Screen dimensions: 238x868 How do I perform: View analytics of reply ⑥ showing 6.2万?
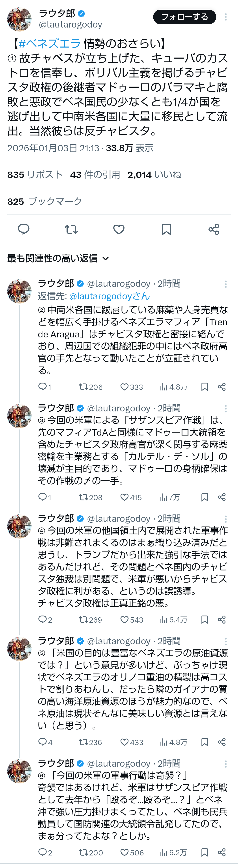[173, 853]
